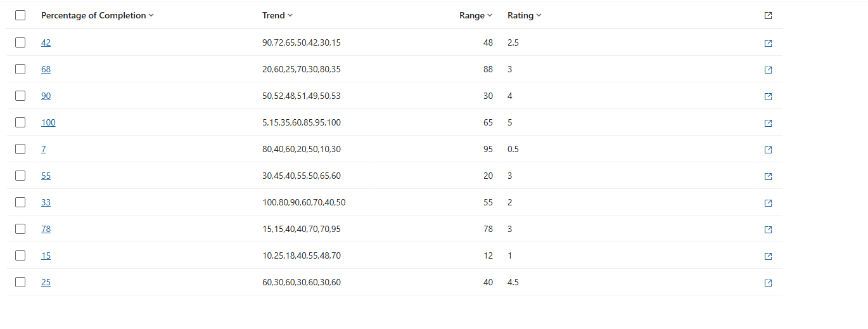Click the pop-out icon for the row with completion 15

pos(768,256)
